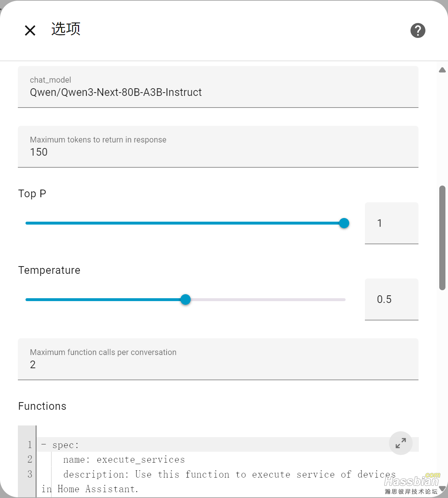Click the scroll down arrow
The image size is (448, 498).
click(x=442, y=489)
